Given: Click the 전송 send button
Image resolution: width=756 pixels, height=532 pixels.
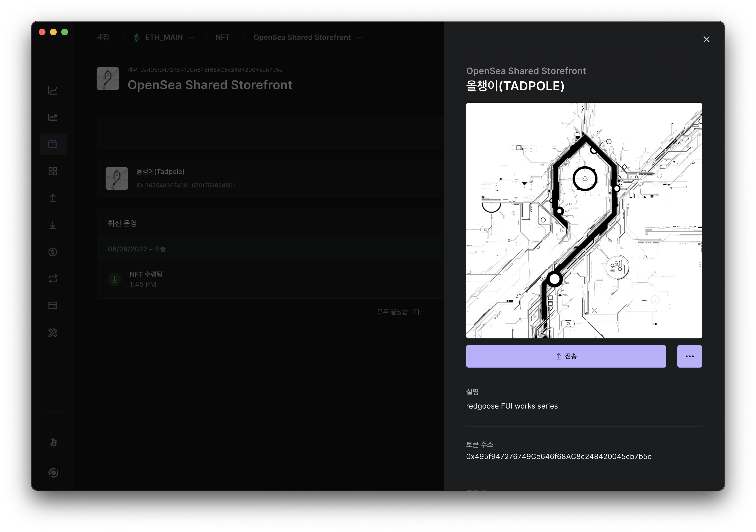Looking at the screenshot, I should click(x=566, y=356).
